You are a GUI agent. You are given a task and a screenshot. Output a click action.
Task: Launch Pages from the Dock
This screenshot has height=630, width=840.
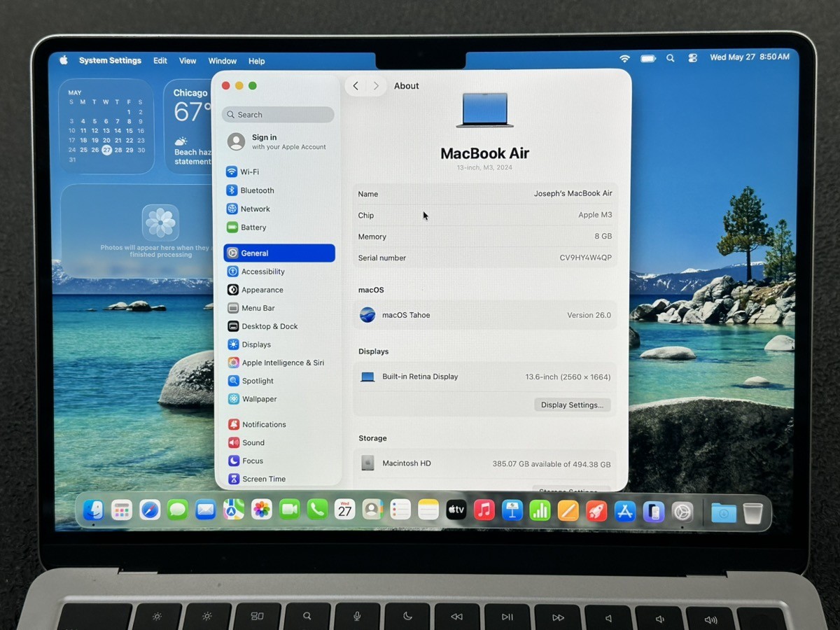click(568, 510)
